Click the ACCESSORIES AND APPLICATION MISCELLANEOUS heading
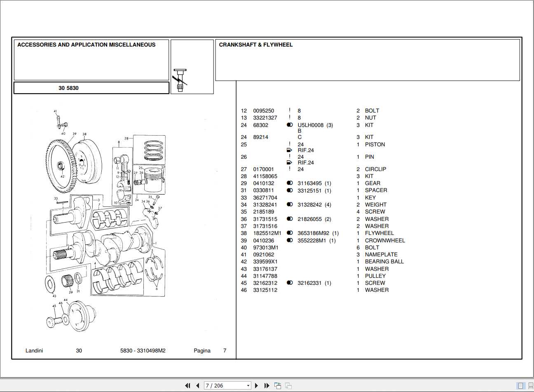The width and height of the screenshot is (534, 392). tap(86, 45)
